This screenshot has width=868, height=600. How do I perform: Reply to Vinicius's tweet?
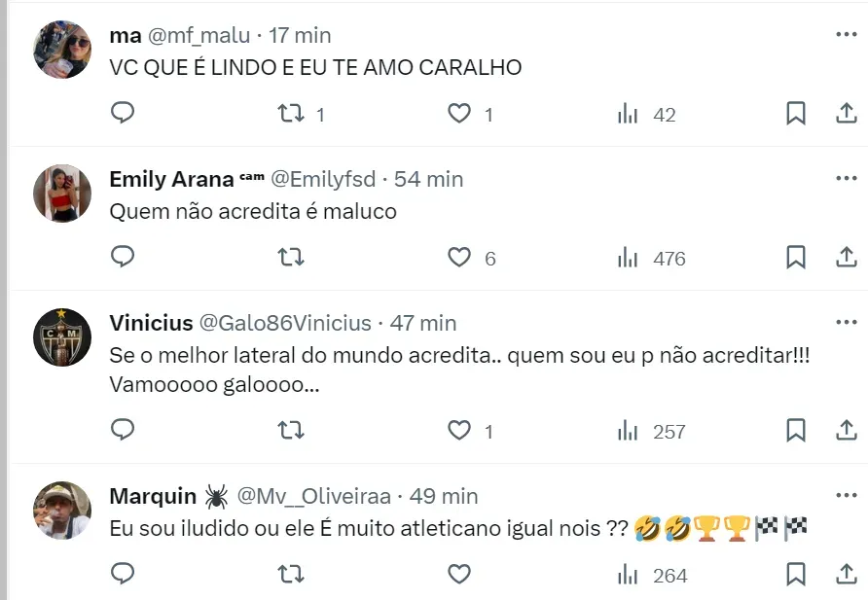click(x=123, y=431)
